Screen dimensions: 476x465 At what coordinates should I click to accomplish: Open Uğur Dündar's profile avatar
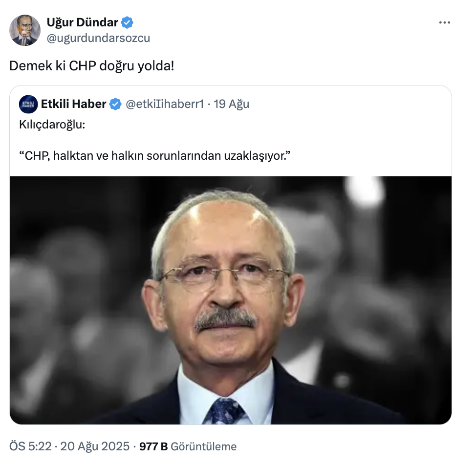point(25,30)
